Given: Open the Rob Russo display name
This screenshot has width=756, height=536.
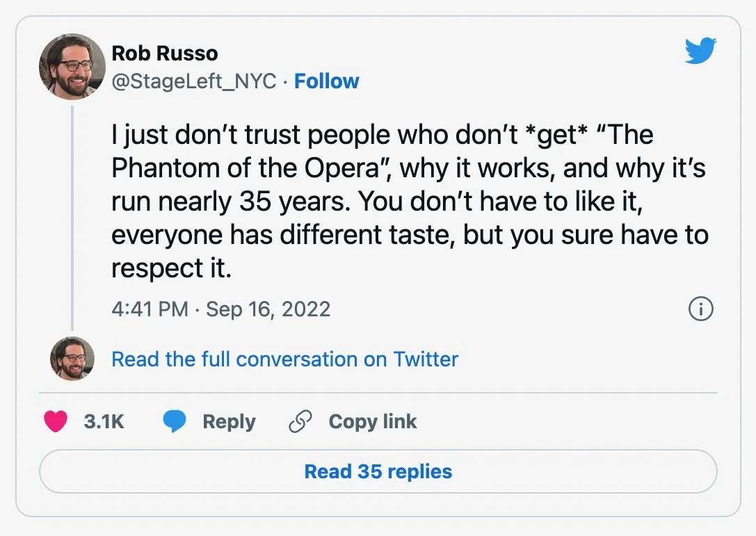Looking at the screenshot, I should coord(165,53).
